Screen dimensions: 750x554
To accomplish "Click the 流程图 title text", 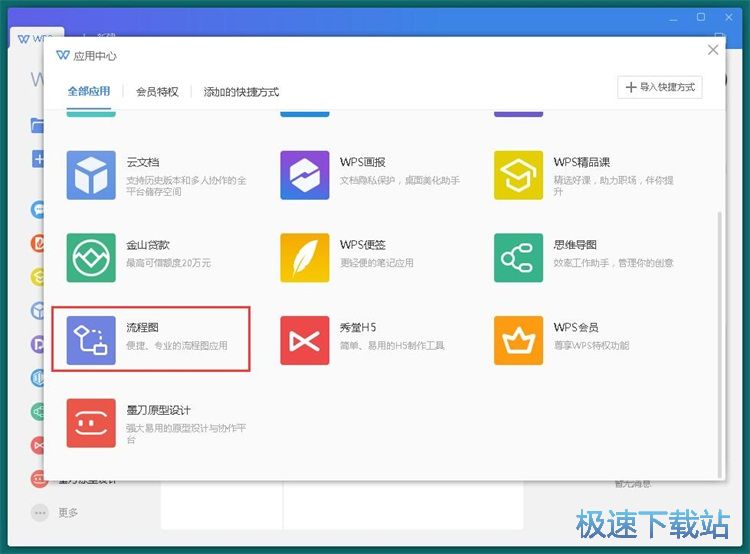I will point(143,328).
